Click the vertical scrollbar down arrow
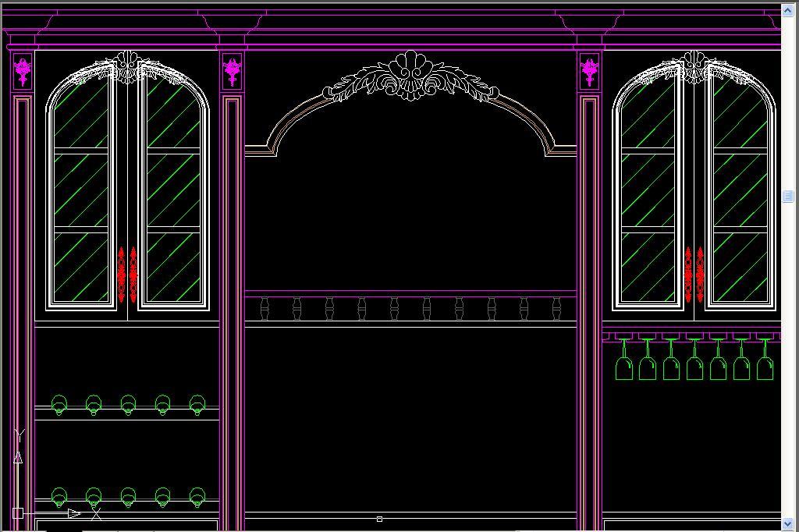The width and height of the screenshot is (799, 532). pos(788,523)
